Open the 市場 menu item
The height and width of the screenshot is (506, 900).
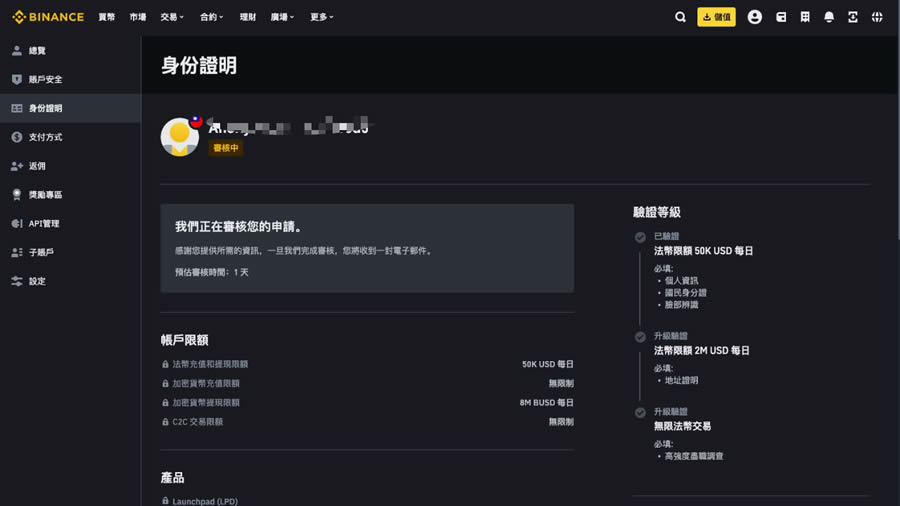click(x=138, y=17)
